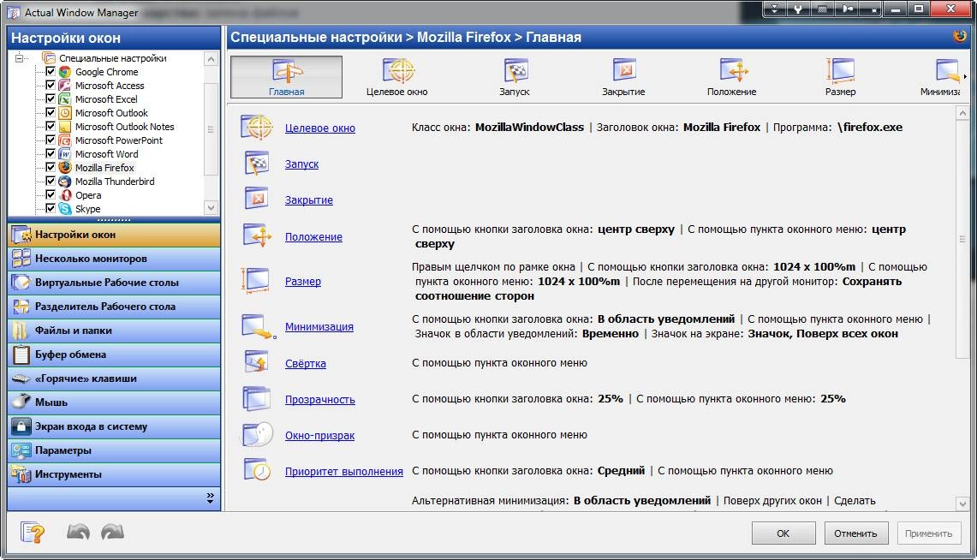The height and width of the screenshot is (560, 977).
Task: Click the roll-up arrows title bar button
Action: [x=775, y=9]
